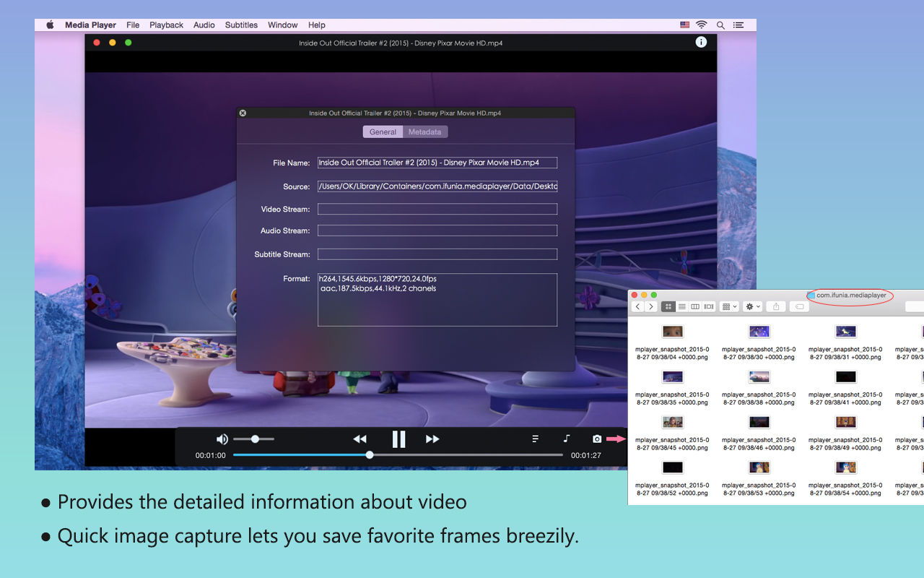
Task: Open the Window menu
Action: (283, 25)
